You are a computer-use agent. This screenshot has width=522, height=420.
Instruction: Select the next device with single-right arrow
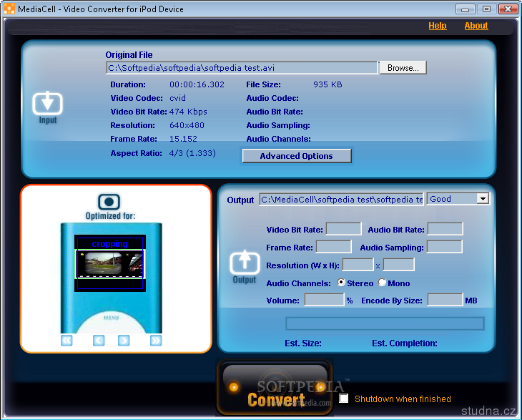(124, 341)
